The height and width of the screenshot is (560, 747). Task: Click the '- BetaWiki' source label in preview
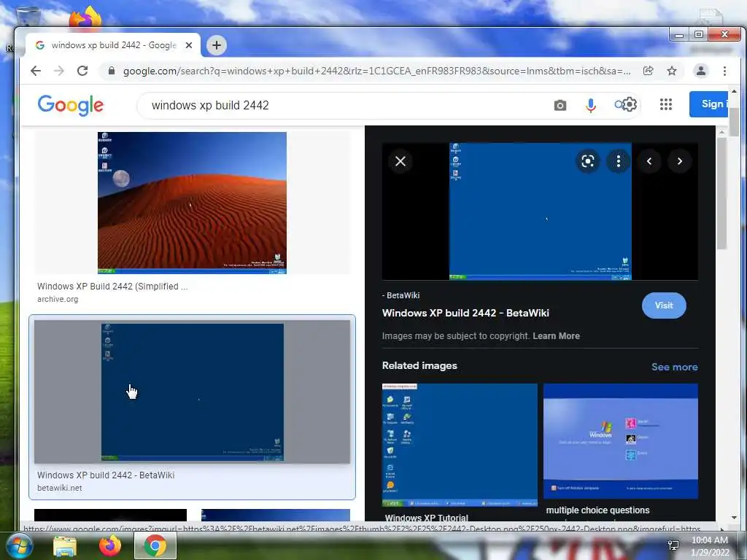point(400,295)
